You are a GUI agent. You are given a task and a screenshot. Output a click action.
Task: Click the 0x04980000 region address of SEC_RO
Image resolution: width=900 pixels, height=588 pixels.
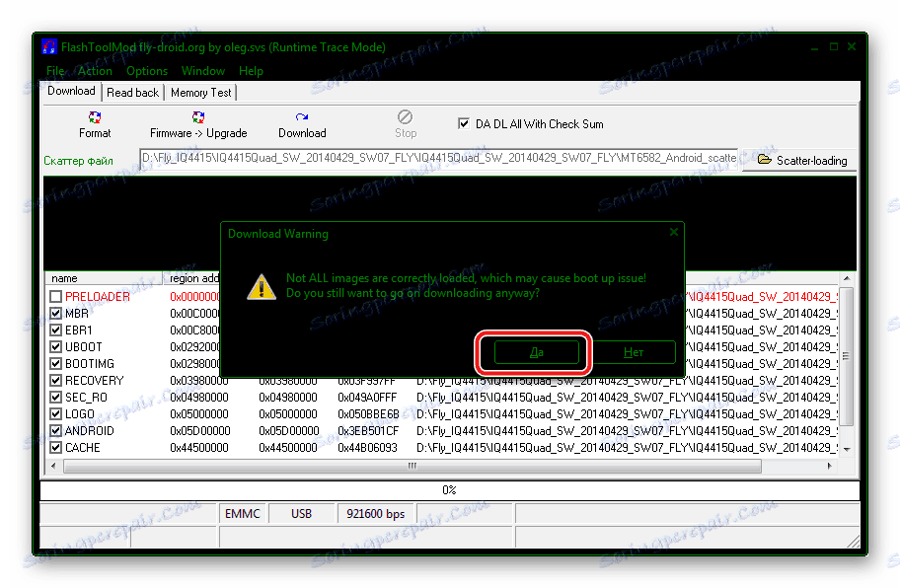click(x=199, y=398)
